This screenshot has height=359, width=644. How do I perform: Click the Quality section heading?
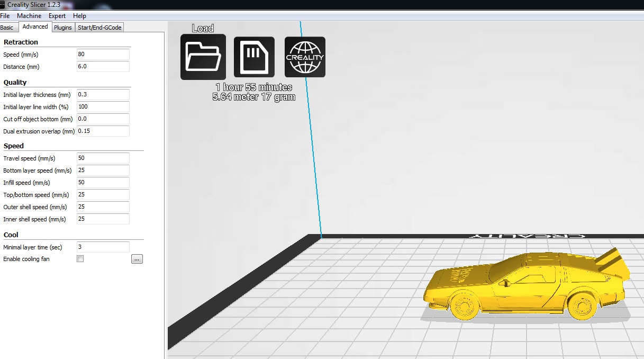[x=15, y=82]
